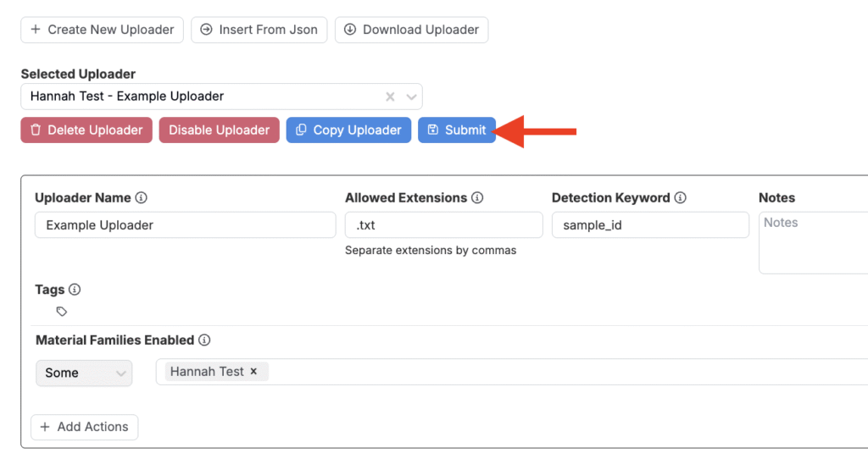868x459 pixels.
Task: Click the tag icon under Tags
Action: (x=62, y=312)
